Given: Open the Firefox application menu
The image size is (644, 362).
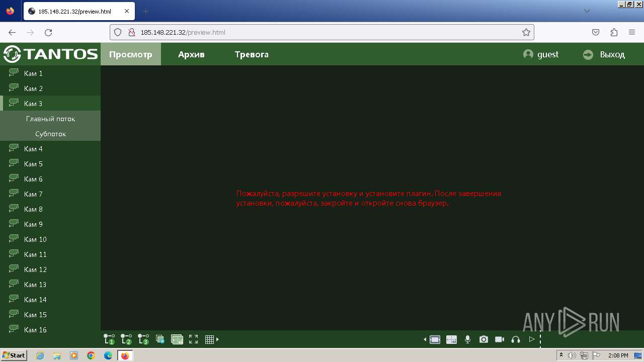Looking at the screenshot, I should 632,32.
